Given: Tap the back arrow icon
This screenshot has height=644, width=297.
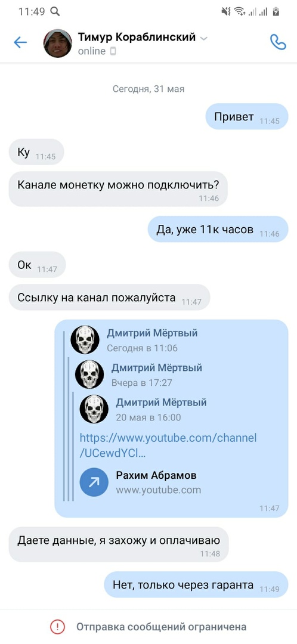Looking at the screenshot, I should click(20, 42).
